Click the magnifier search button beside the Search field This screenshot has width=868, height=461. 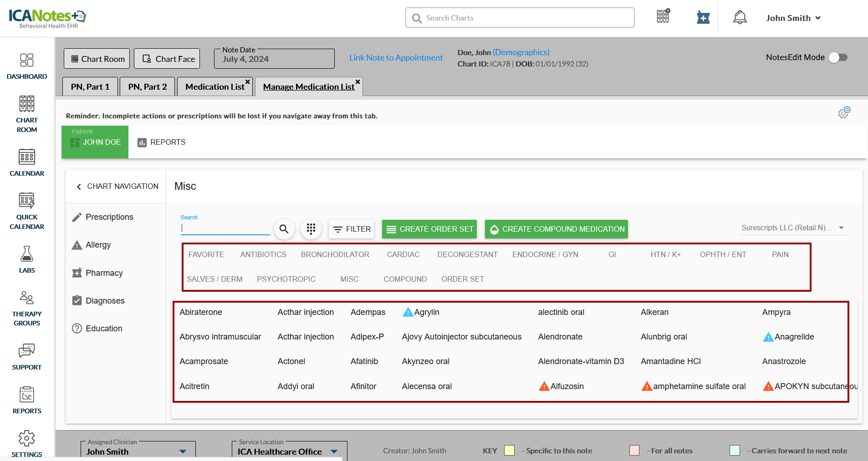point(284,229)
